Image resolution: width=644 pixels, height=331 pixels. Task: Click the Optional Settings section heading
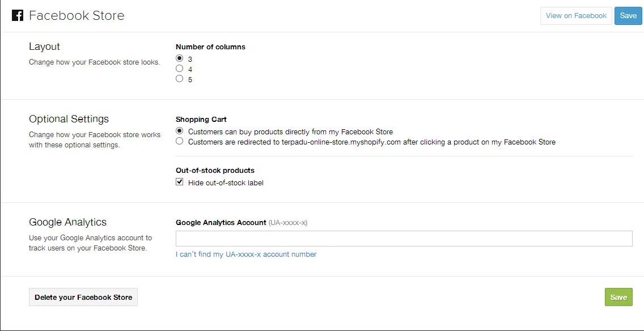pyautogui.click(x=69, y=119)
